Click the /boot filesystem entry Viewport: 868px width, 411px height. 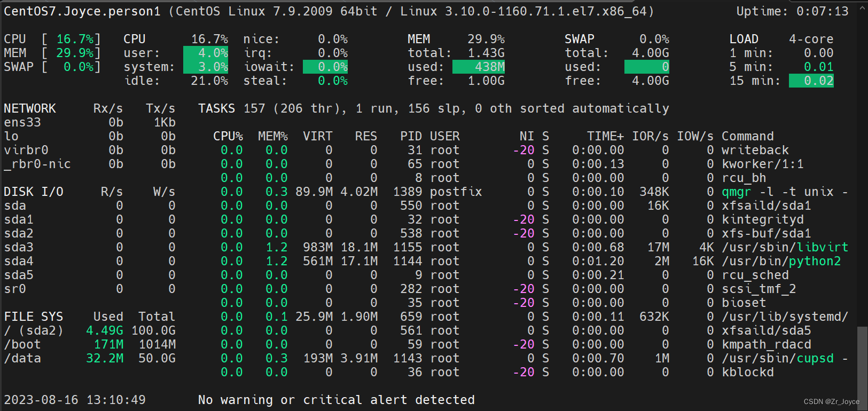click(x=22, y=344)
